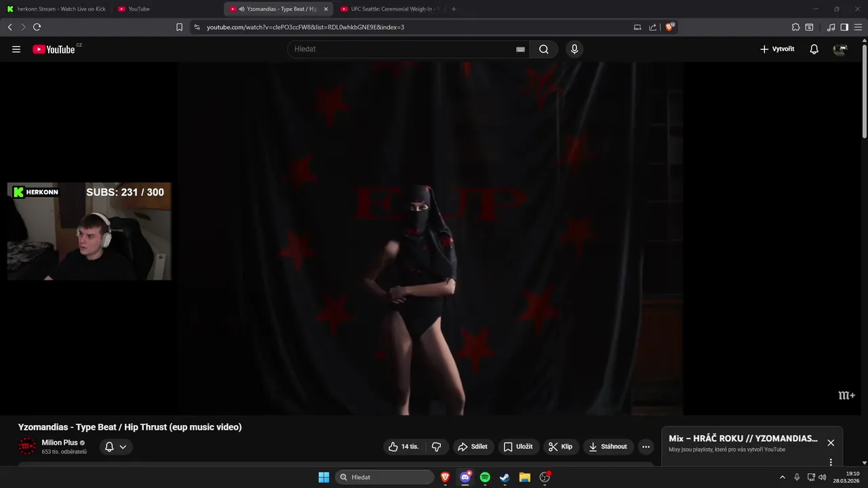Open the Mix – HRÁČ ROKU playlist title
Viewport: 868px width, 488px height.
tap(743, 439)
